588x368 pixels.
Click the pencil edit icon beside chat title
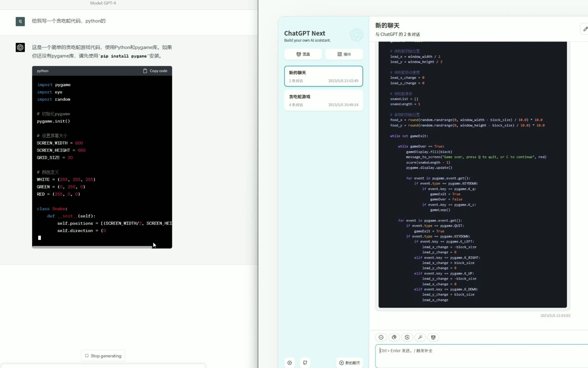(585, 29)
